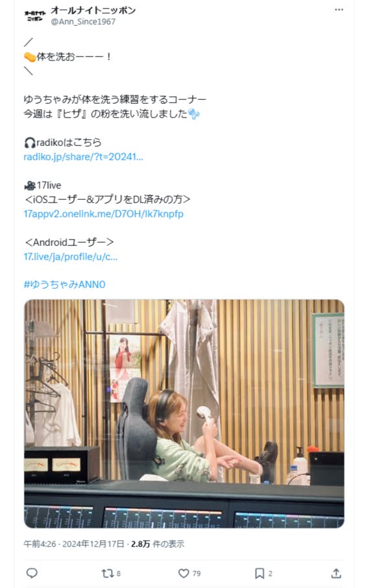Image resolution: width=366 pixels, height=588 pixels.
Task: Click the tweet text about ヒザ
Action: (x=112, y=114)
